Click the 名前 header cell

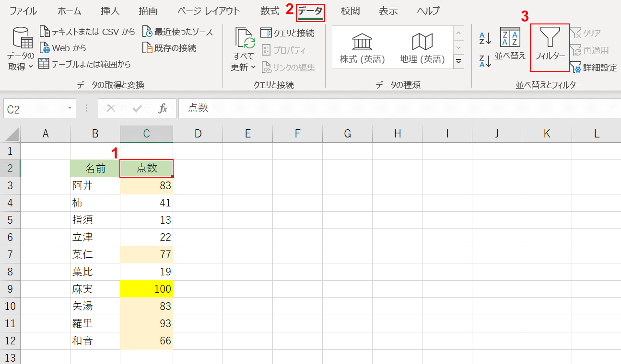pyautogui.click(x=95, y=169)
